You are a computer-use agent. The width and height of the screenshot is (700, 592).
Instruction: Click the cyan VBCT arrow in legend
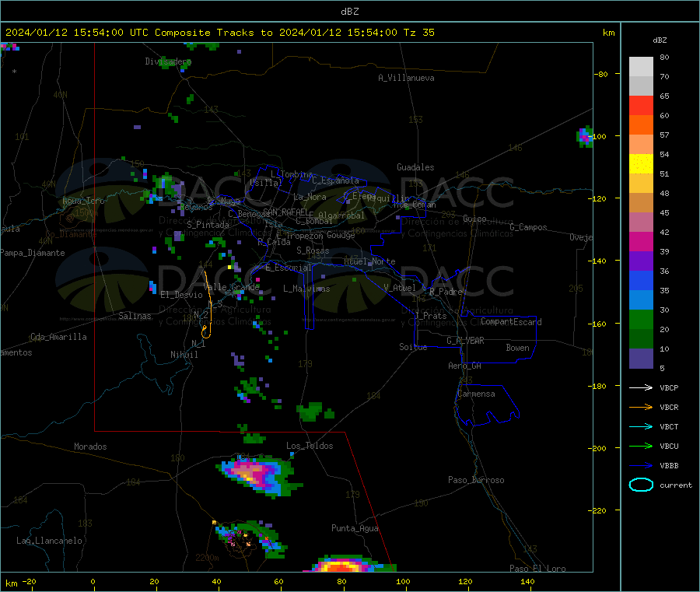(x=641, y=426)
